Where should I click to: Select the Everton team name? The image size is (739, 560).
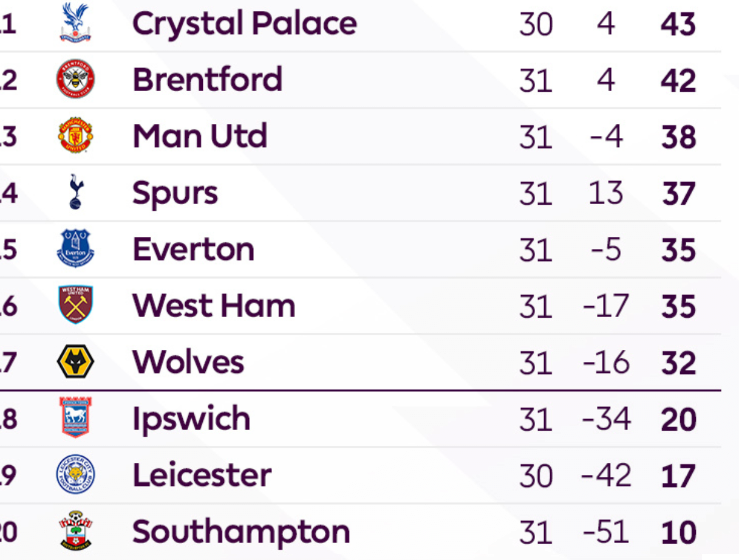click(193, 250)
